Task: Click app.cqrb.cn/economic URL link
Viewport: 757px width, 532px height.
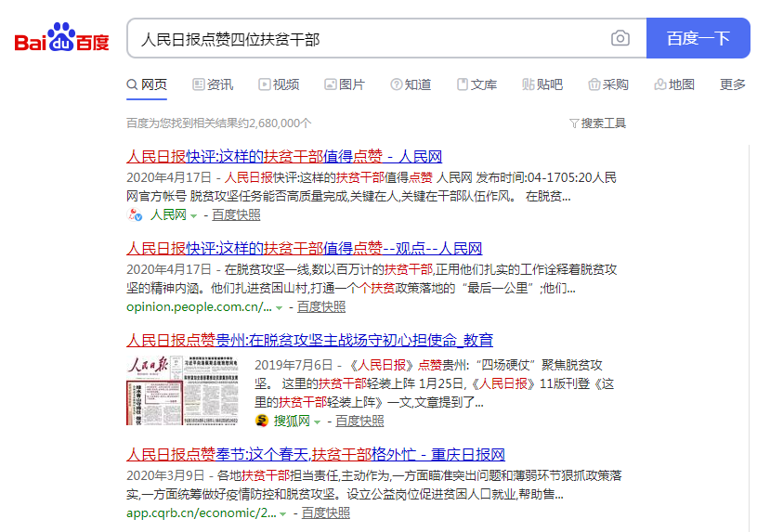Action: tap(202, 513)
